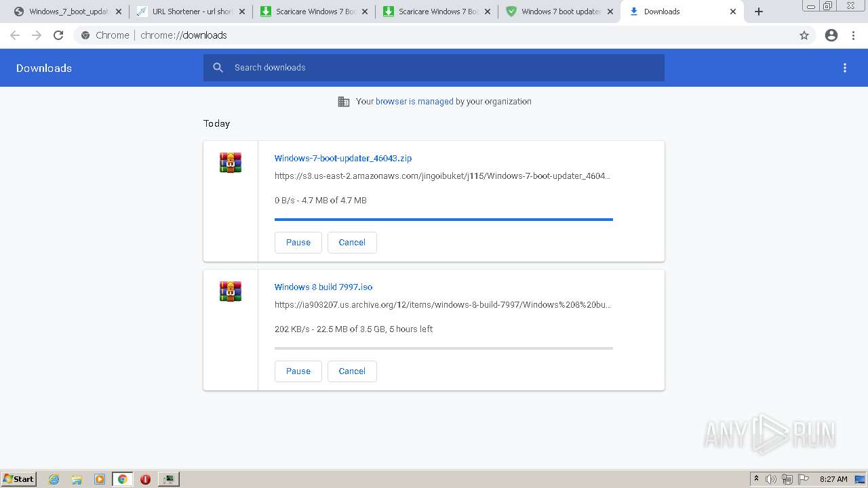This screenshot has width=868, height=488.
Task: Open the archive.org source URL of the iso
Action: (442, 304)
